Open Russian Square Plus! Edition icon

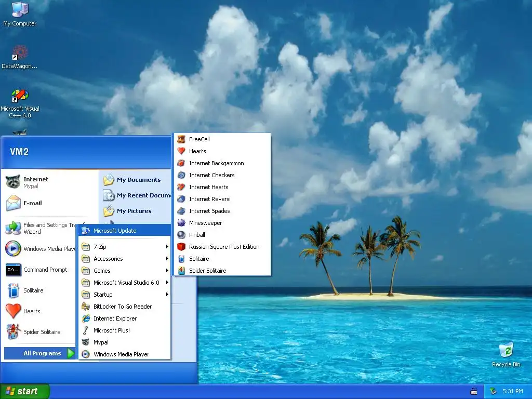[181, 247]
